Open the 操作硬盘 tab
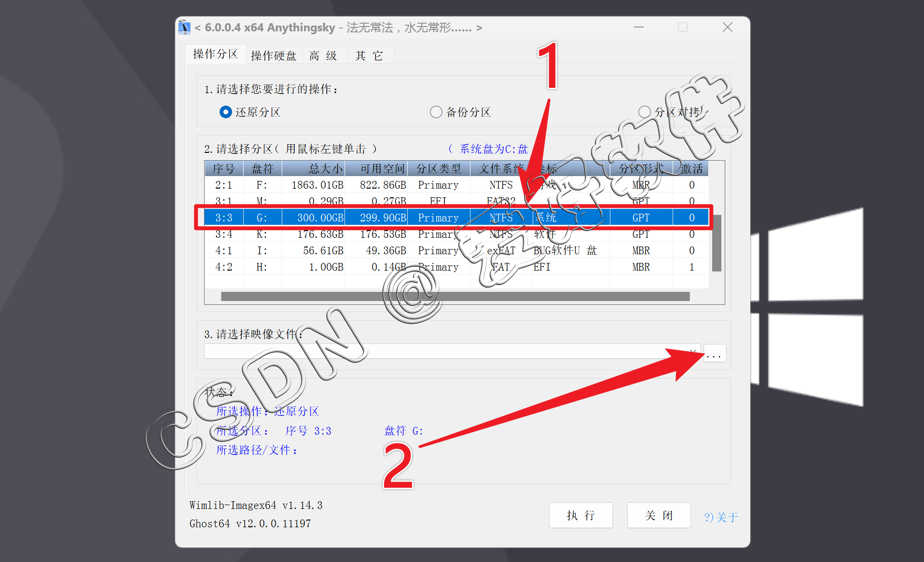The width and height of the screenshot is (924, 562). click(x=274, y=55)
